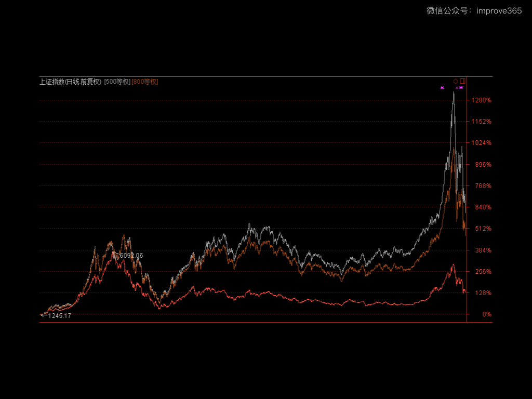Click the [500等权] legend label

[x=117, y=82]
